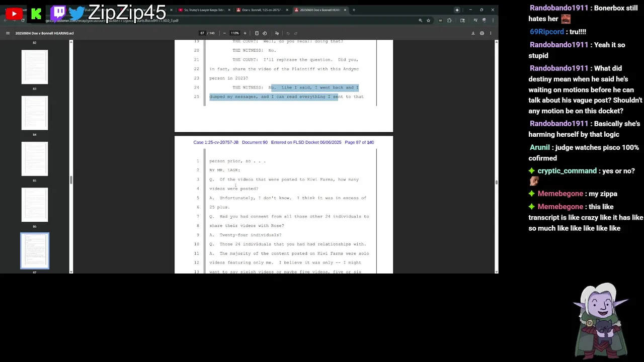Click the zoom out minus button

tap(224, 33)
